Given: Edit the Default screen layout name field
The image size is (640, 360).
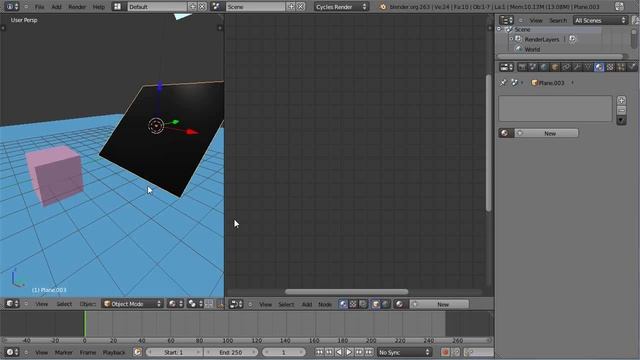Looking at the screenshot, I should coord(157,7).
